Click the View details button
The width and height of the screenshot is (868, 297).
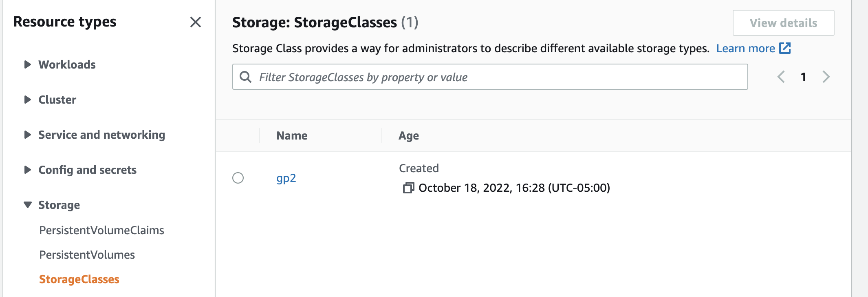point(783,23)
